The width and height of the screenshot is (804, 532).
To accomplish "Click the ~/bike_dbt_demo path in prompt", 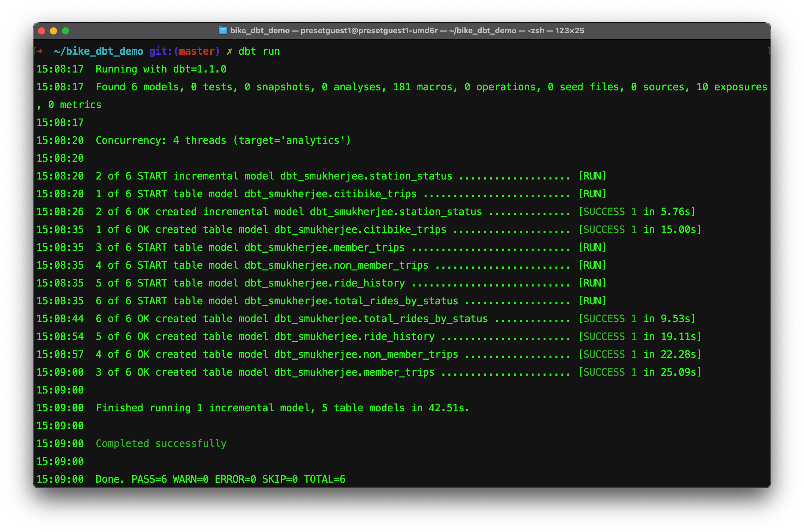I will 98,51.
